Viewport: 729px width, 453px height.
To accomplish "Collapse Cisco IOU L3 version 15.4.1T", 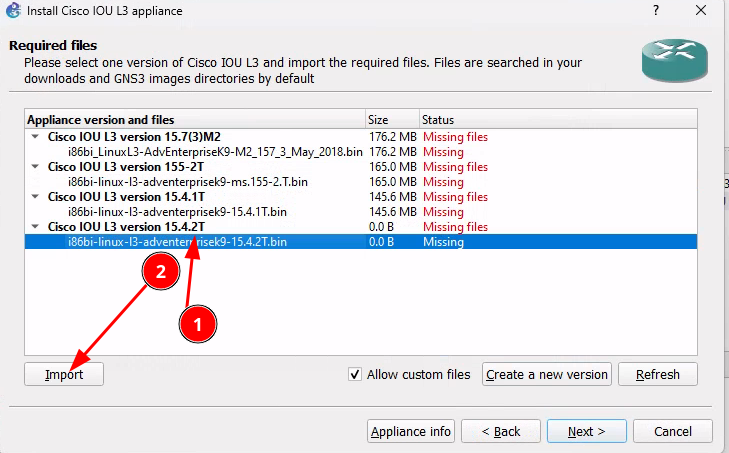I will (x=35, y=197).
